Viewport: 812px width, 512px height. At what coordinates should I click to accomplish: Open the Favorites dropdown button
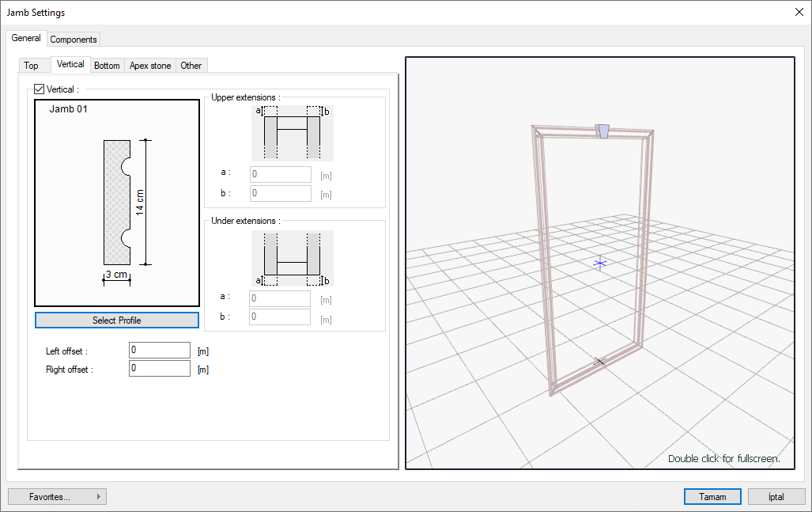57,497
